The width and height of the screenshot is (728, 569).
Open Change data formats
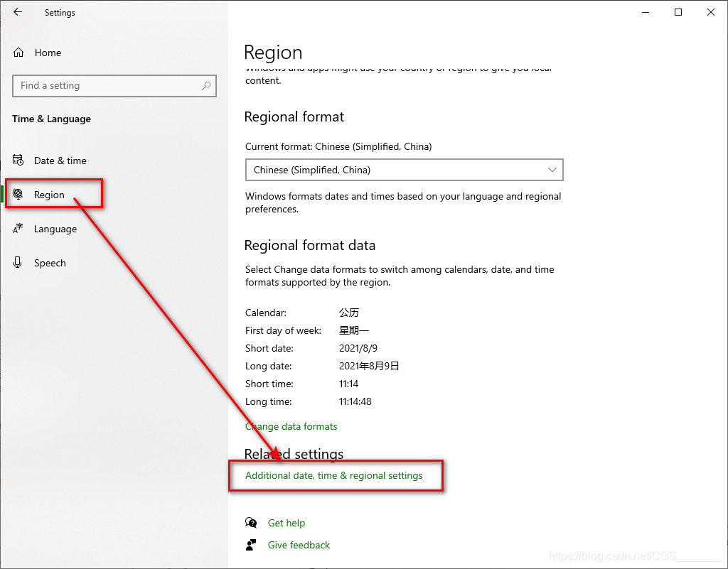pyautogui.click(x=291, y=426)
